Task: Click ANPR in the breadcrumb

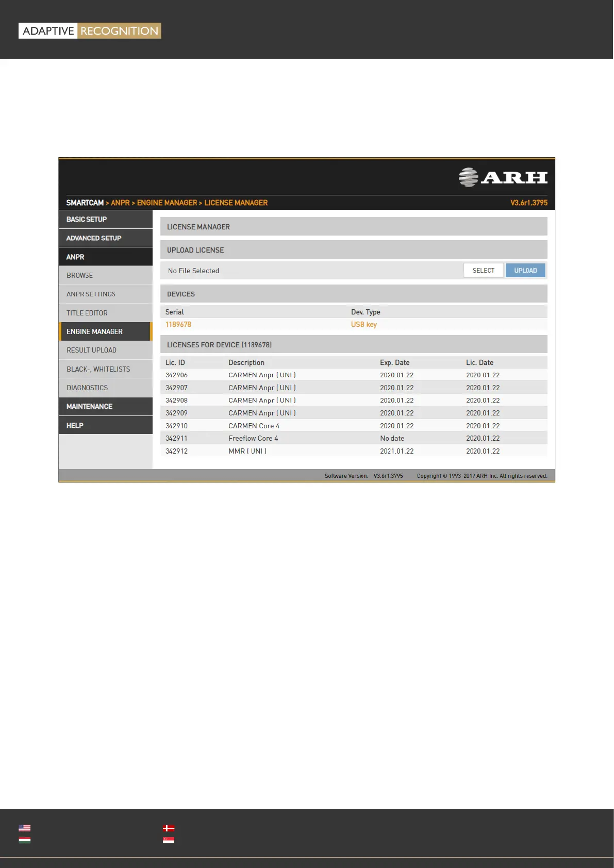Action: coord(120,203)
